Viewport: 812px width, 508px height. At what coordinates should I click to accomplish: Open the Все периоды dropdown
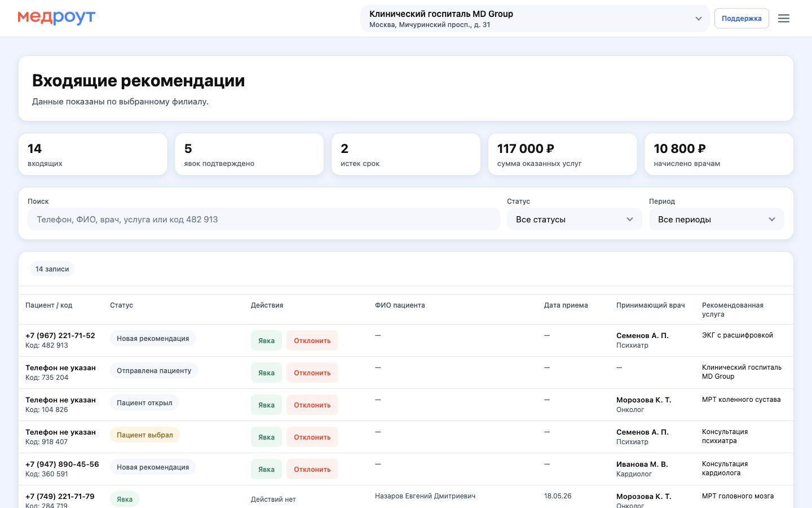tap(717, 220)
